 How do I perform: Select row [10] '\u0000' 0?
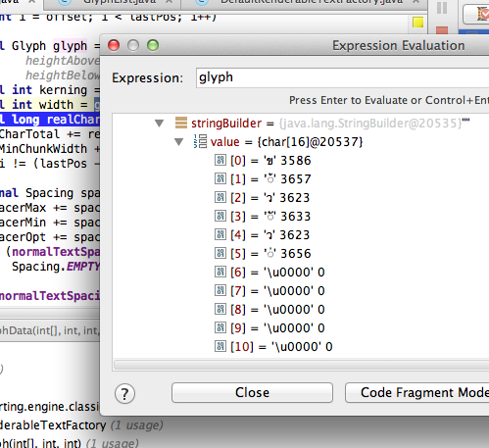[273, 347]
